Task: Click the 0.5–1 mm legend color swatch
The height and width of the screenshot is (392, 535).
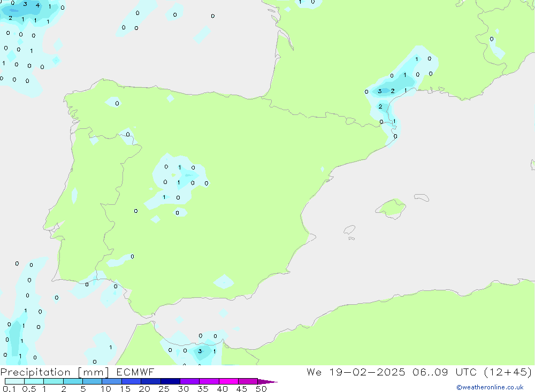Action: click(x=34, y=381)
